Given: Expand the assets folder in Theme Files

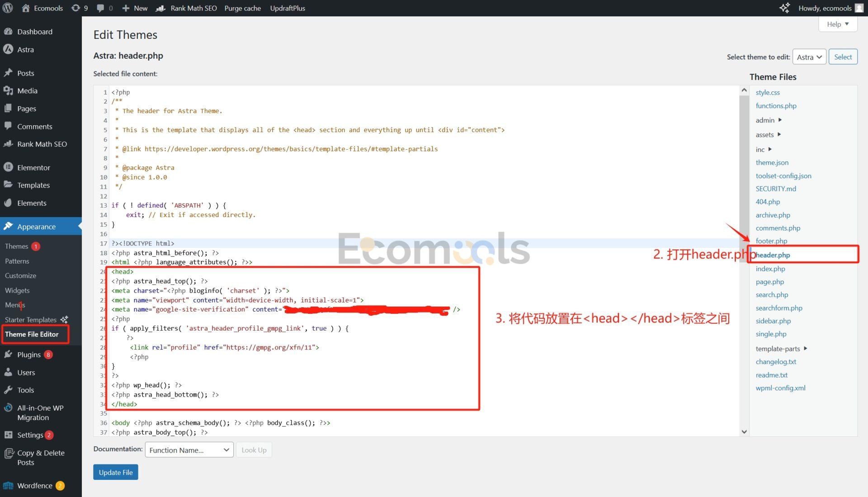Looking at the screenshot, I should pos(768,134).
